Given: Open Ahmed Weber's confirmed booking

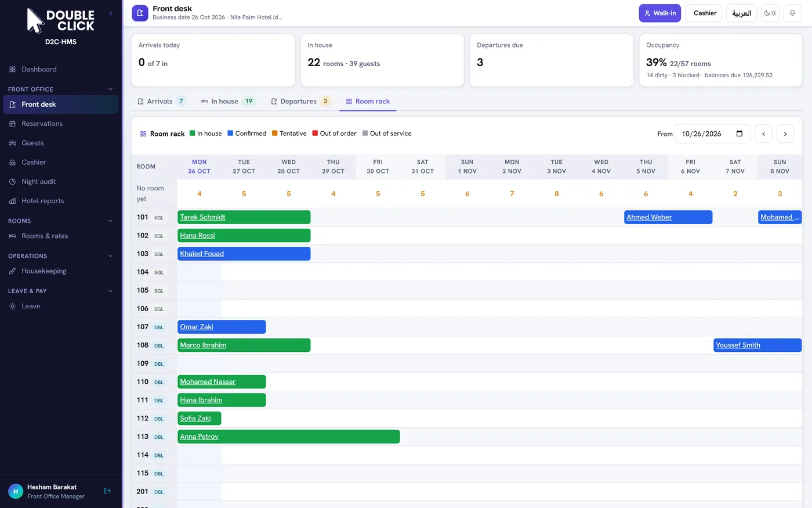Looking at the screenshot, I should pos(668,217).
